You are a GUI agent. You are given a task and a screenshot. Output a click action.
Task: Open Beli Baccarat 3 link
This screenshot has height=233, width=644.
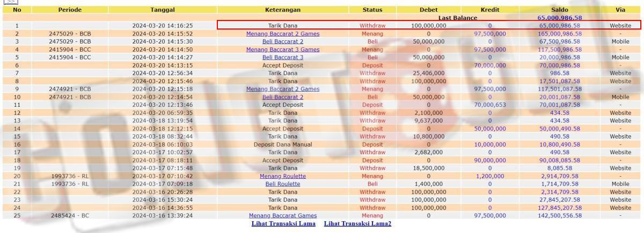click(282, 57)
